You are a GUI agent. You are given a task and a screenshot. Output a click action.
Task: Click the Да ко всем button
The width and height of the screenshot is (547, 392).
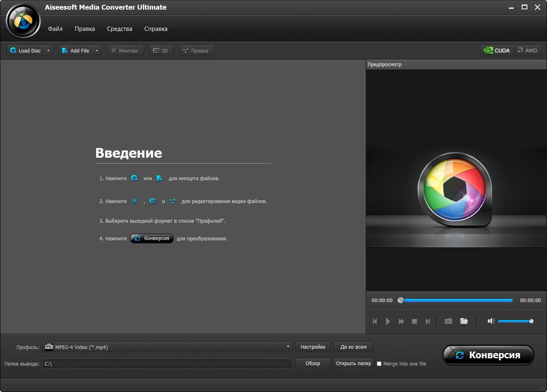353,347
